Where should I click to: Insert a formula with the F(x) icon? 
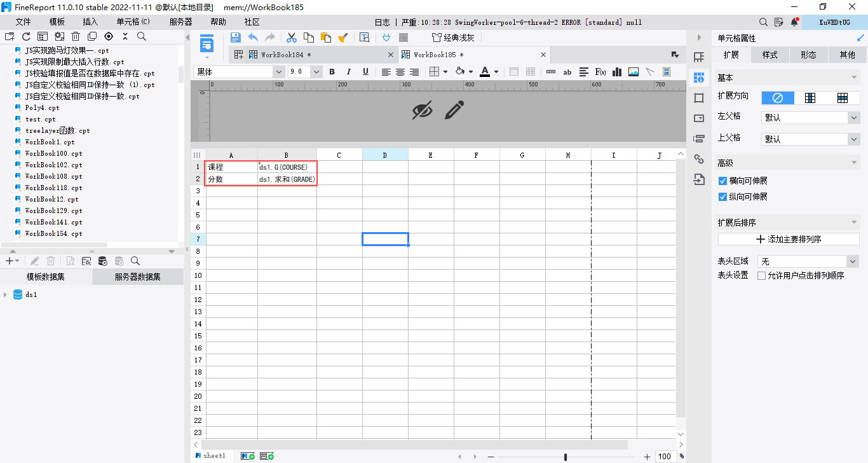pyautogui.click(x=600, y=72)
